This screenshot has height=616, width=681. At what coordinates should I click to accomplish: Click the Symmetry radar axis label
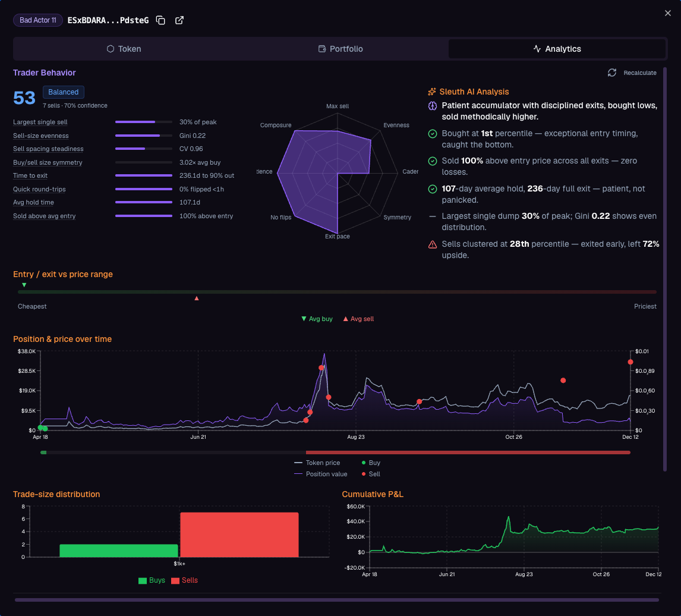398,218
